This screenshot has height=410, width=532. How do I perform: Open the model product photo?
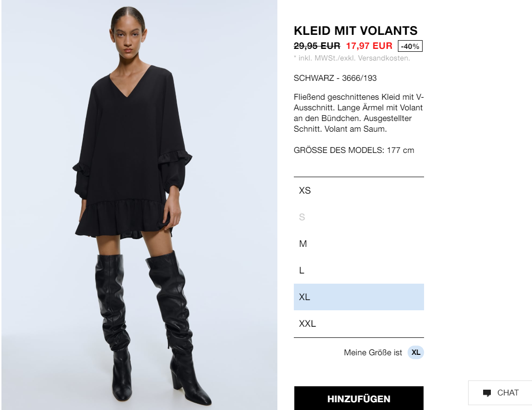tap(139, 205)
